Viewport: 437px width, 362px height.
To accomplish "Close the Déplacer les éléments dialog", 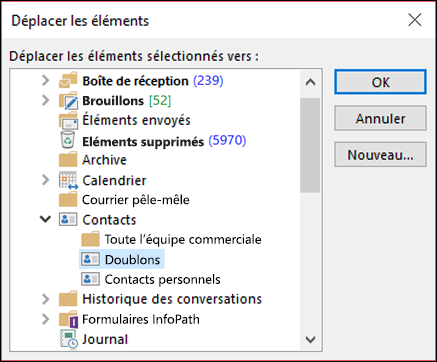I will tap(415, 20).
